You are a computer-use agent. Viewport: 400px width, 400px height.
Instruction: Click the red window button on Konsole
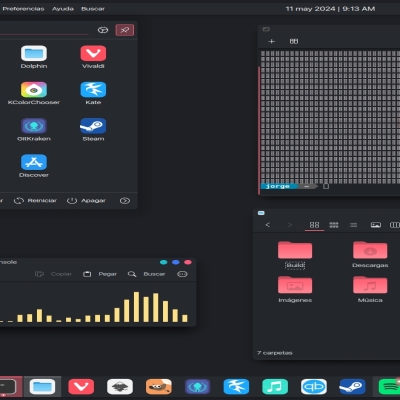[x=188, y=262]
